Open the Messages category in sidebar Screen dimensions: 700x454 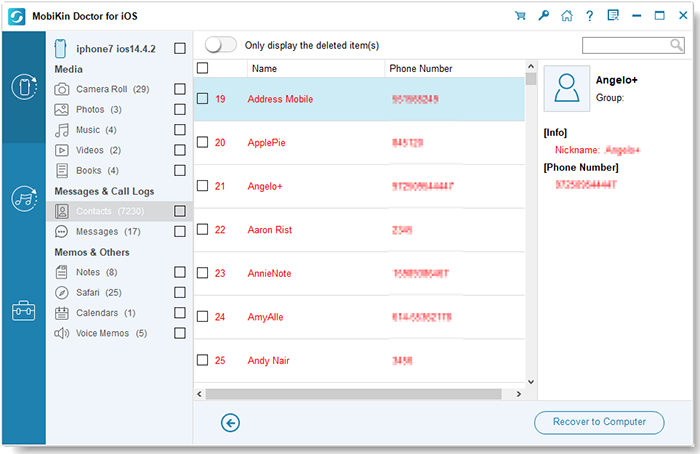pos(97,231)
